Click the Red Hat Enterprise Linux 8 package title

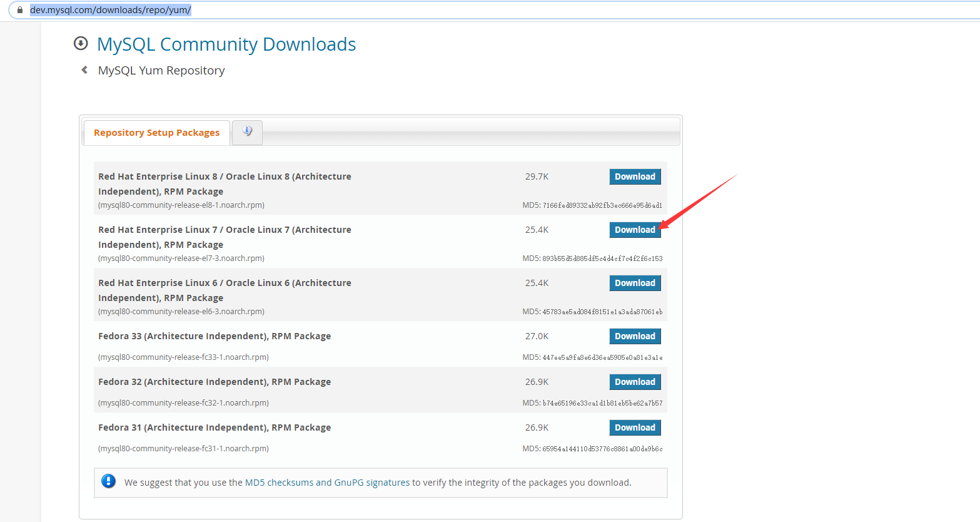coord(225,184)
